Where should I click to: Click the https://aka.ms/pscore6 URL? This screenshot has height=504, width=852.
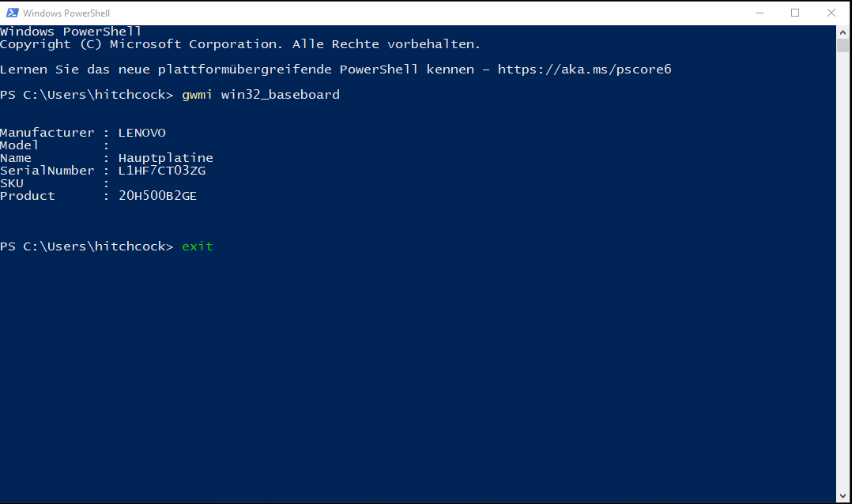[584, 70]
